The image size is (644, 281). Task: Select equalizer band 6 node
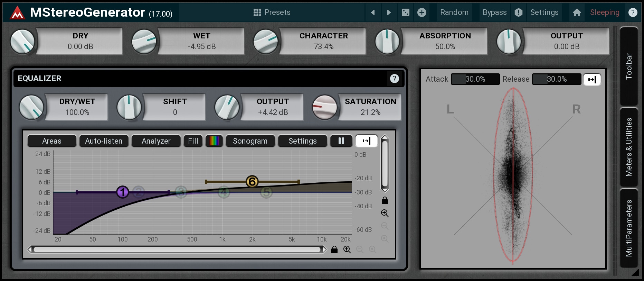[252, 181]
